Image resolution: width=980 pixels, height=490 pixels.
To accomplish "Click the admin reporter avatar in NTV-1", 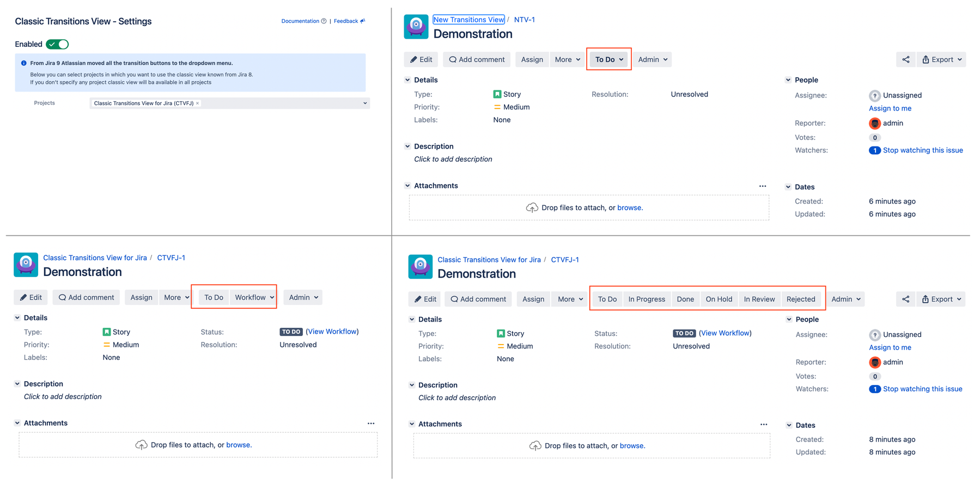I will [x=875, y=123].
